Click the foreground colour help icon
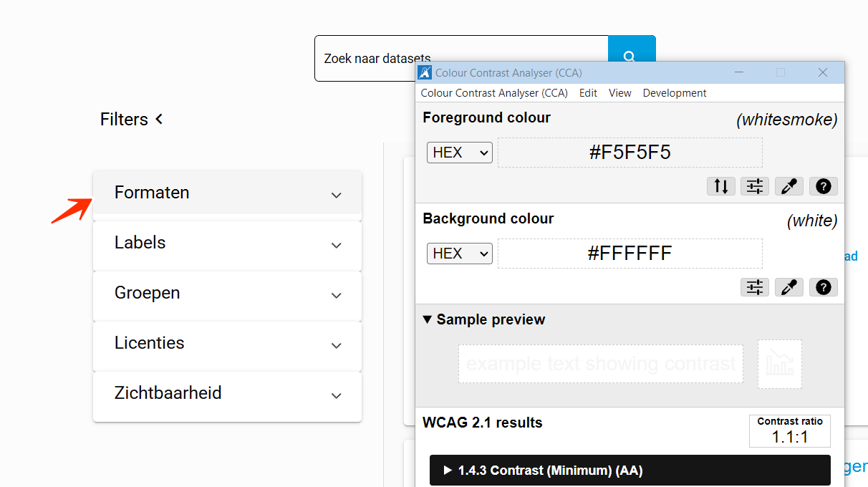The height and width of the screenshot is (487, 868). (x=824, y=186)
